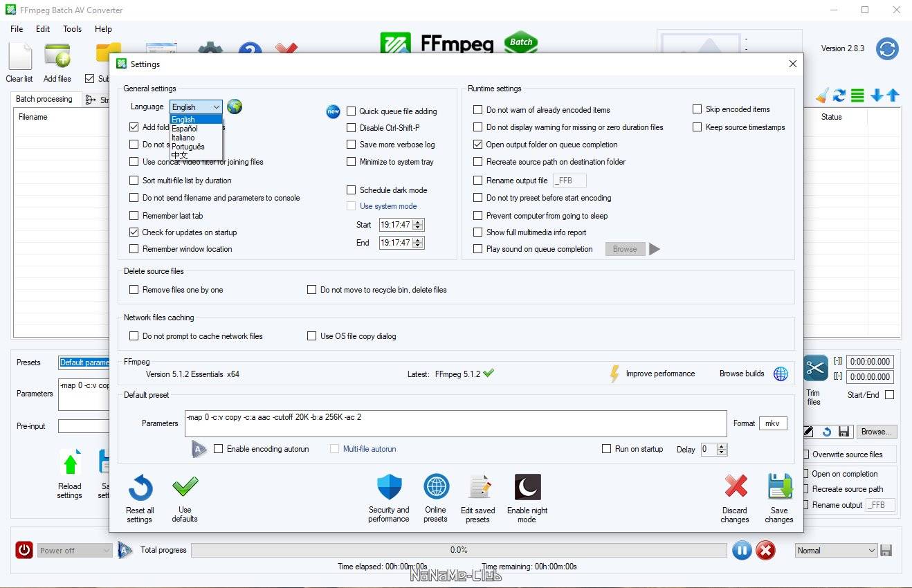This screenshot has width=912, height=588.
Task: Enable night mode moon icon
Action: point(527,487)
